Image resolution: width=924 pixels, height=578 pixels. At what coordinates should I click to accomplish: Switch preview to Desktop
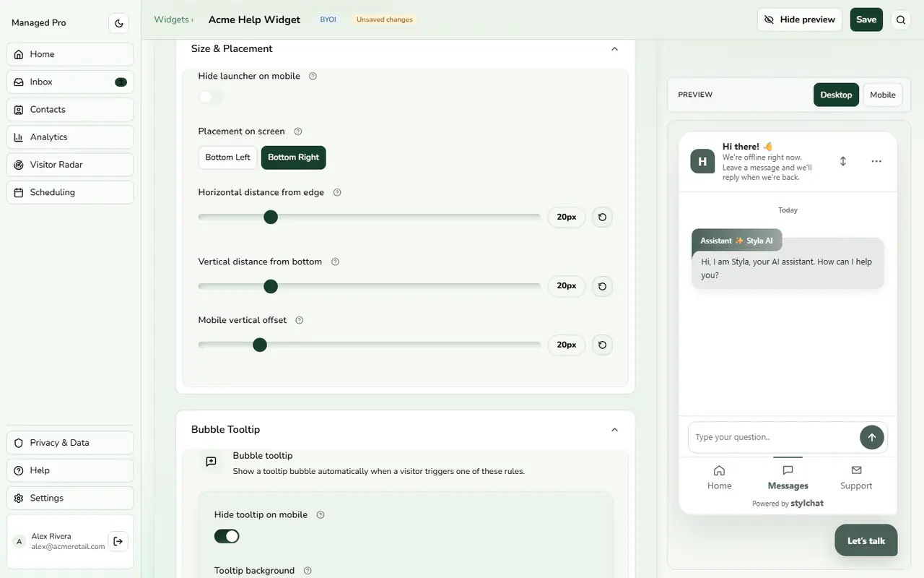point(836,95)
